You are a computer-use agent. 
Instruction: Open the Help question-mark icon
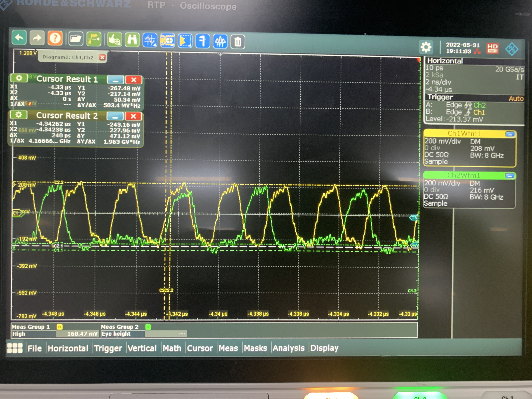click(x=55, y=38)
